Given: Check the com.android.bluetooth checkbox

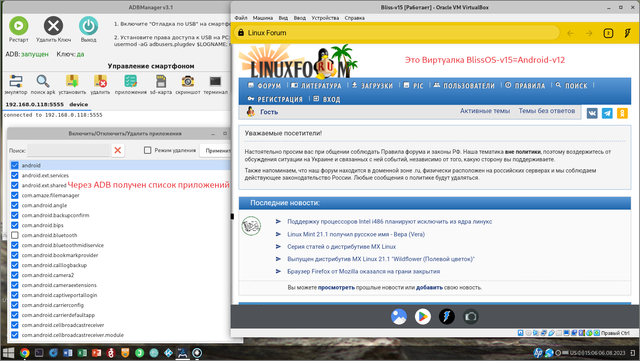Looking at the screenshot, I should click(x=15, y=235).
